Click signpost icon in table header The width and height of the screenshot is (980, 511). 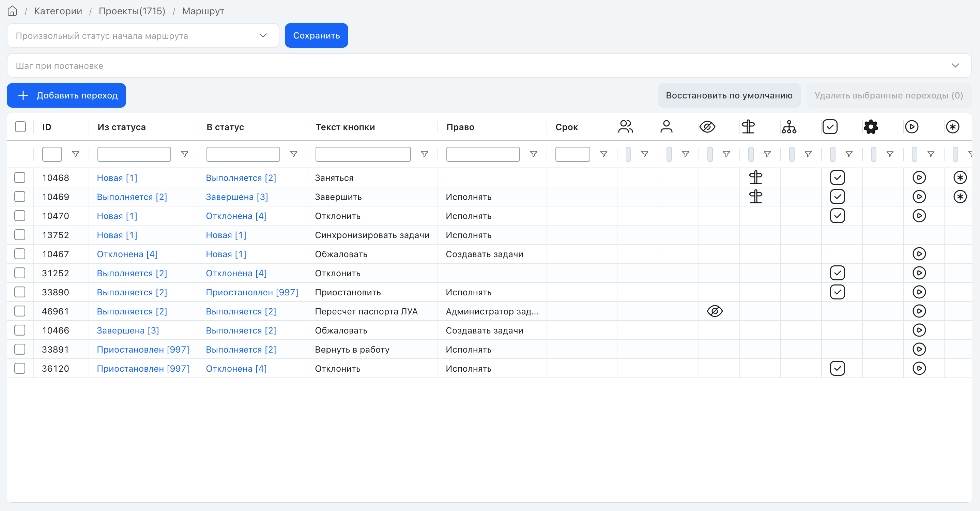[x=748, y=127]
